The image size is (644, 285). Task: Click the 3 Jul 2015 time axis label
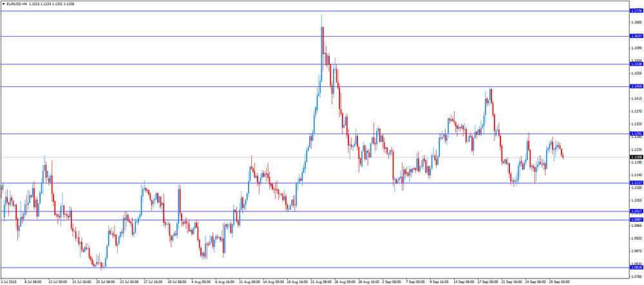pos(8,282)
